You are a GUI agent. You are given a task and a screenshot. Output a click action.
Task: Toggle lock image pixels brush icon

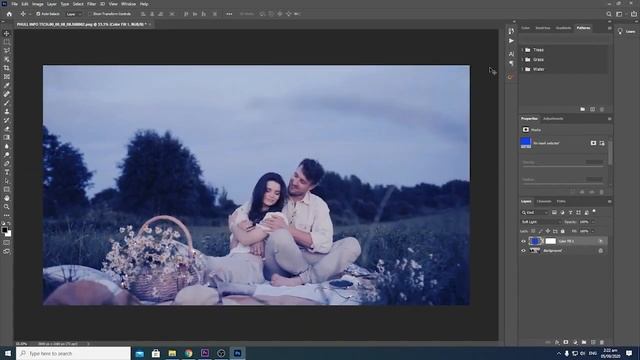point(540,231)
